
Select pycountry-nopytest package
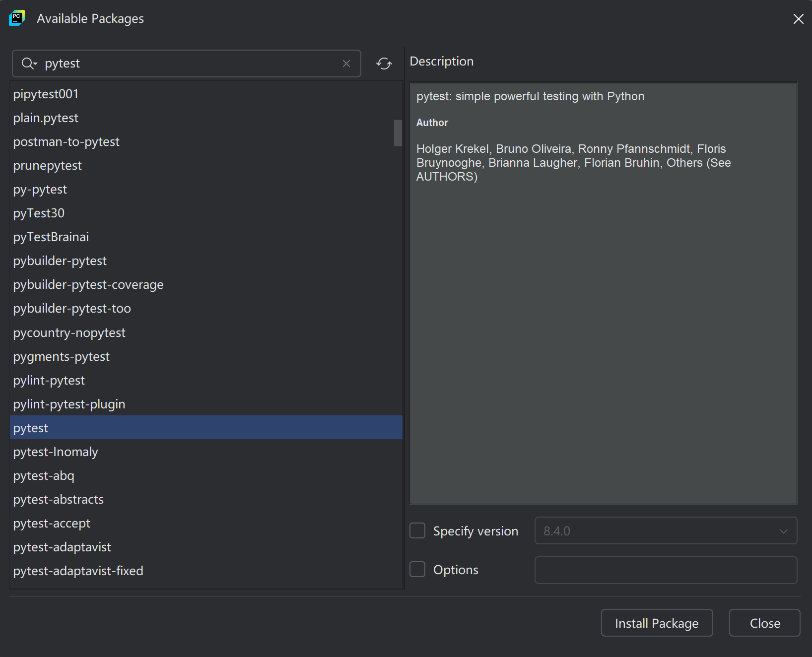(x=206, y=332)
